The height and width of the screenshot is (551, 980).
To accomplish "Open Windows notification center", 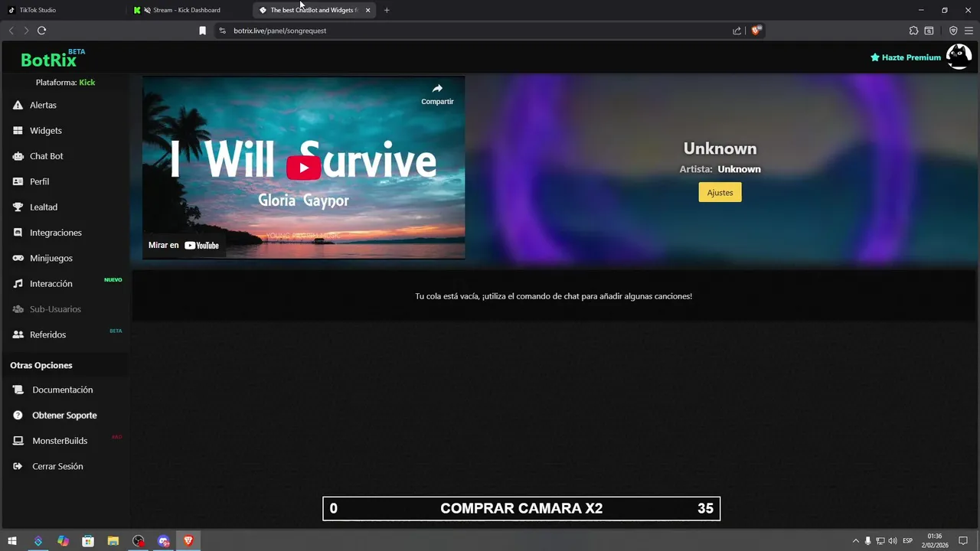I will [963, 541].
